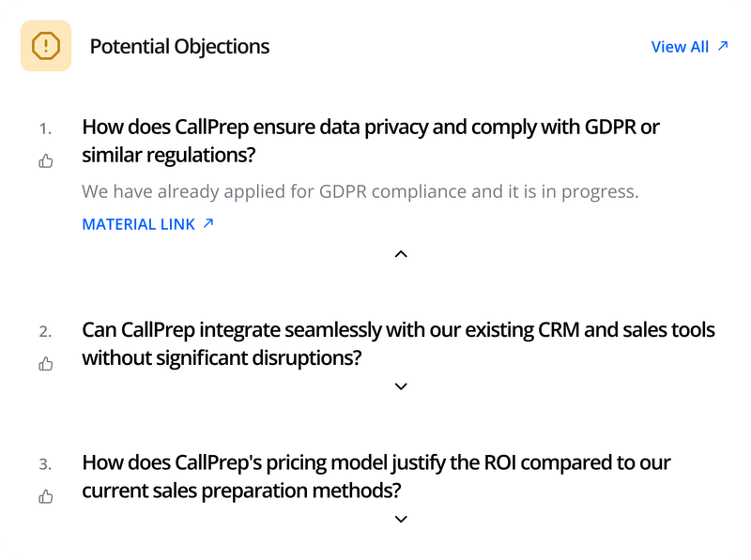Select the CRM and sales tools question

click(x=398, y=343)
